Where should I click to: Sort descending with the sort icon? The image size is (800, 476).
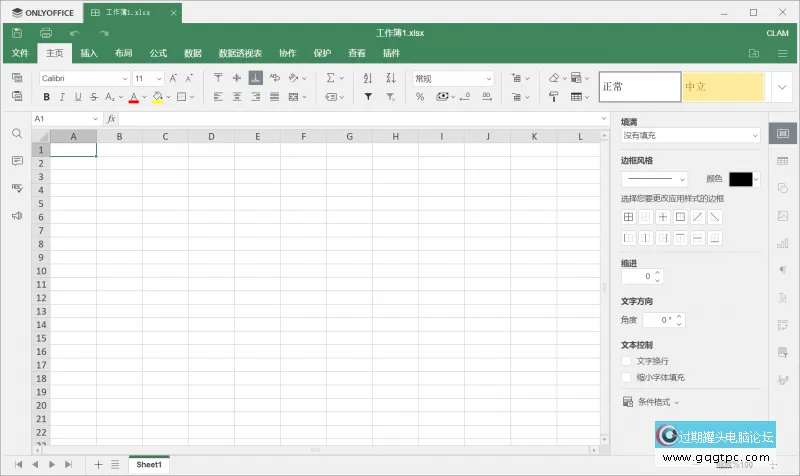point(391,78)
